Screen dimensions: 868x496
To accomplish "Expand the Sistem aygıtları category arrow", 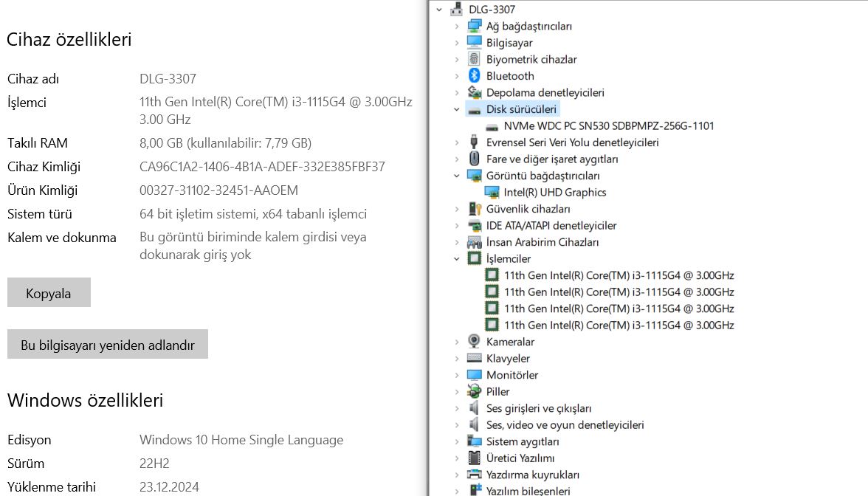I will [x=457, y=441].
